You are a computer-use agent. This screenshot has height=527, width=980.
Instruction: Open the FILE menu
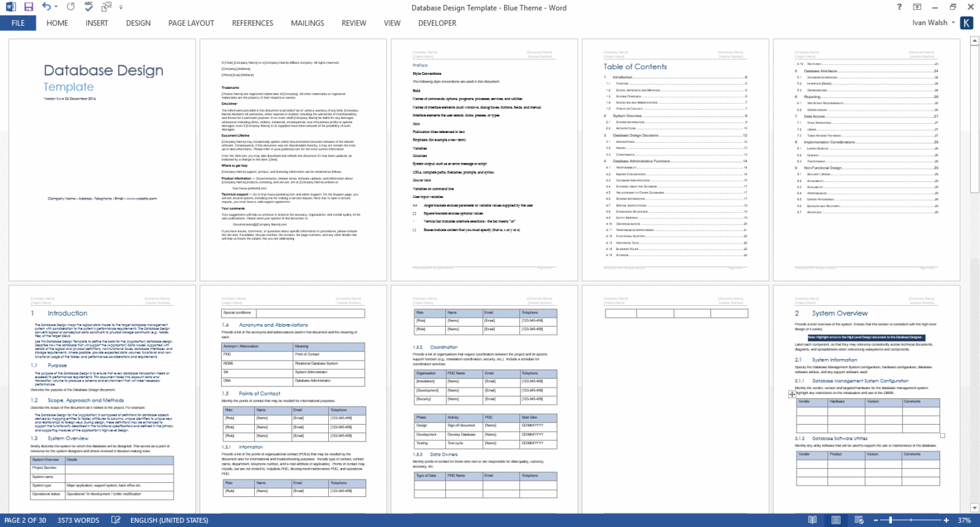pos(17,22)
